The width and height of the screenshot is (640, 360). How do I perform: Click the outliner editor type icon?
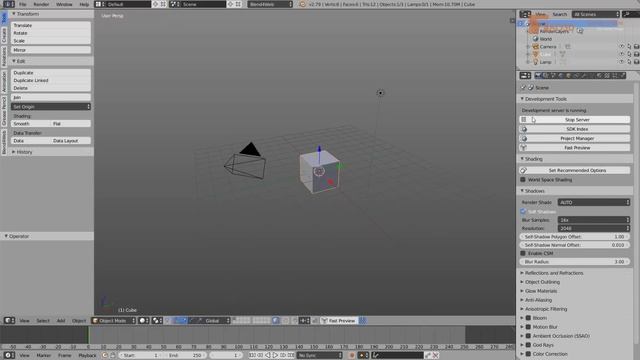(x=525, y=14)
